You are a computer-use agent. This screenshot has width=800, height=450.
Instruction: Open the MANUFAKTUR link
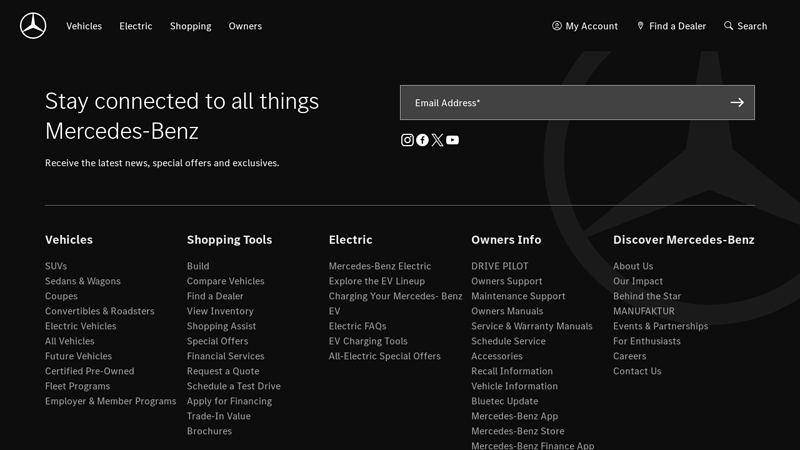(x=643, y=311)
